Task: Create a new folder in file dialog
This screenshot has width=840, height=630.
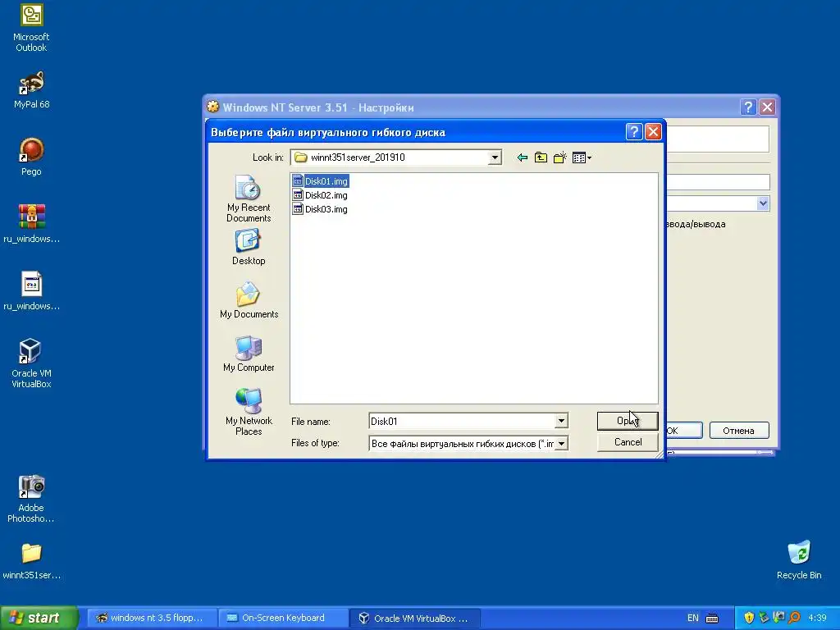Action: (x=559, y=157)
